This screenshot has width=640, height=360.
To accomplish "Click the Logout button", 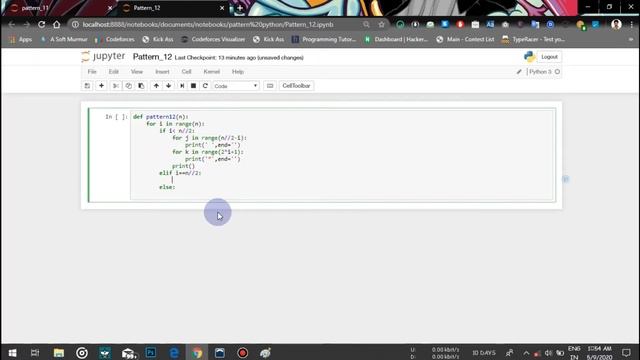I will pos(549,57).
